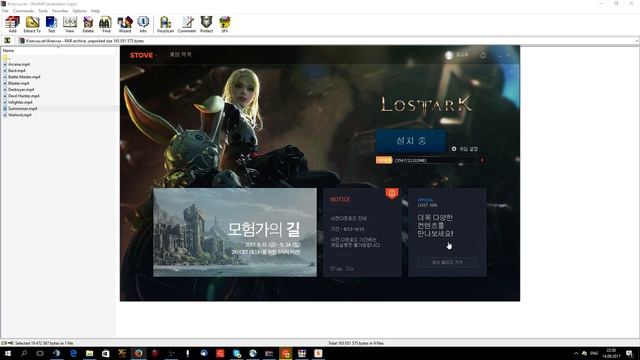Click the Delete toolbar icon
Viewport: 640px width, 360px height.
(88, 24)
